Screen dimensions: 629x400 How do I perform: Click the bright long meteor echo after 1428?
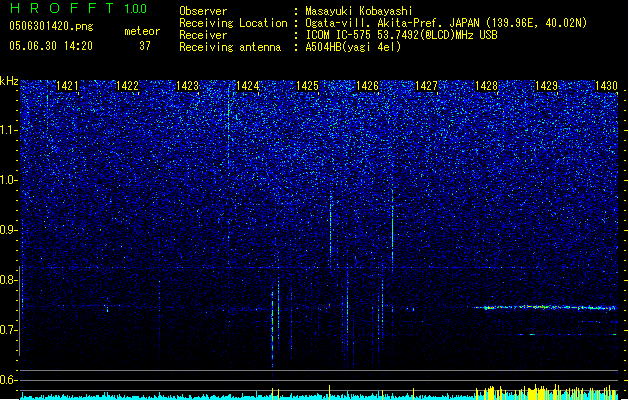546,308
